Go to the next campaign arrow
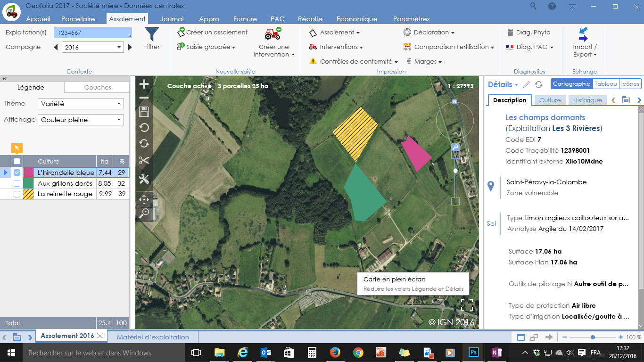Image resolution: width=644 pixels, height=362 pixels. (x=130, y=47)
